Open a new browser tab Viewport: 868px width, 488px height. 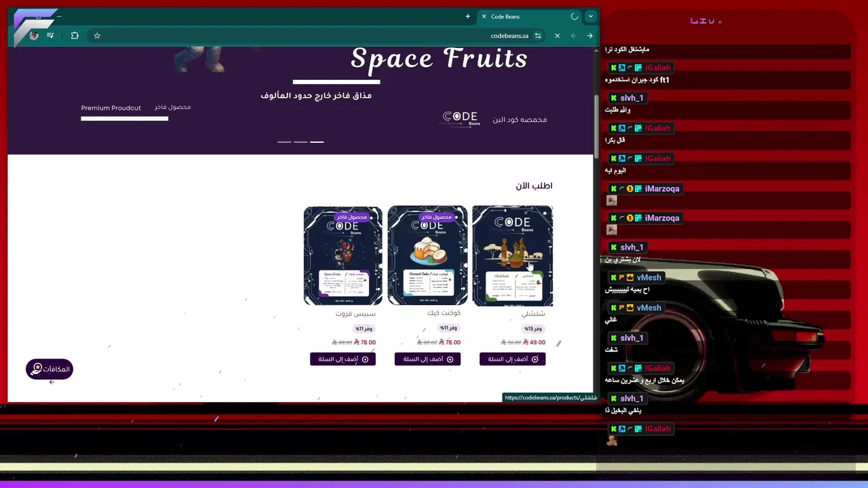(x=467, y=16)
